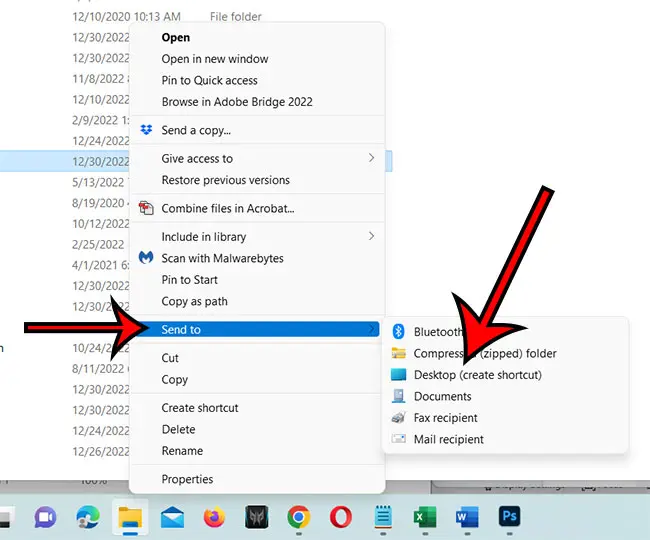Select Scan with Malwarebytes
The image size is (650, 540).
point(222,258)
